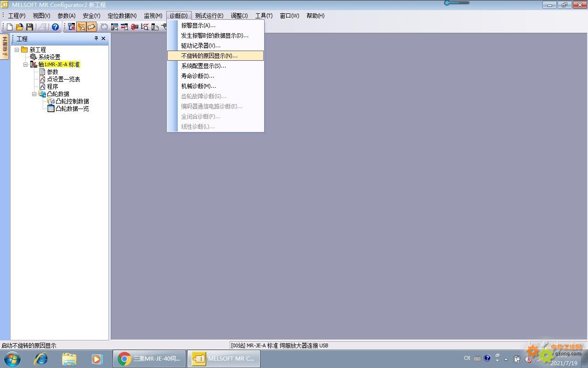Toggle the project tree panel toolbar icon
588x368 pixels.
pyautogui.click(x=81, y=27)
